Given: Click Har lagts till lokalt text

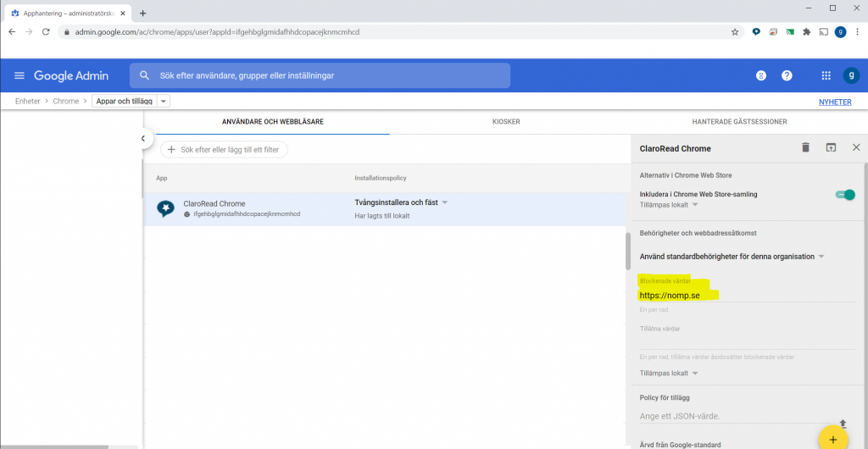Looking at the screenshot, I should click(x=382, y=216).
